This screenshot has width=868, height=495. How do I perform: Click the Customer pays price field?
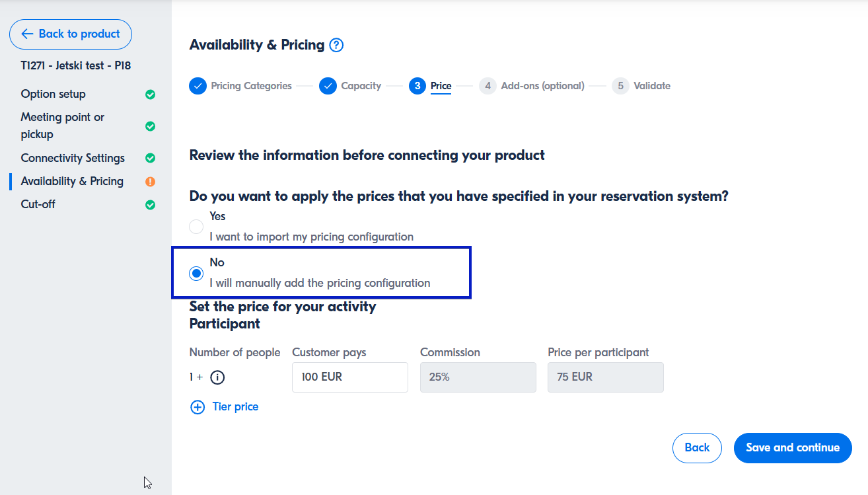349,377
